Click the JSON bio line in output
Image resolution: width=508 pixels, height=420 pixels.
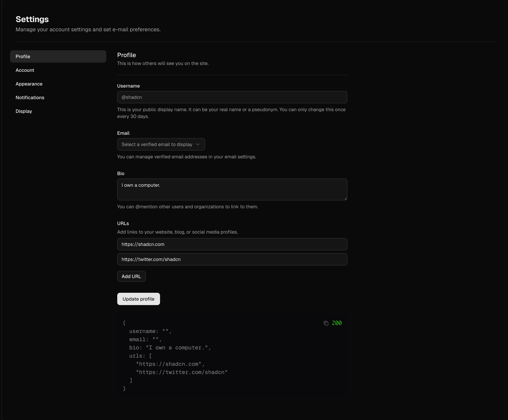click(170, 348)
